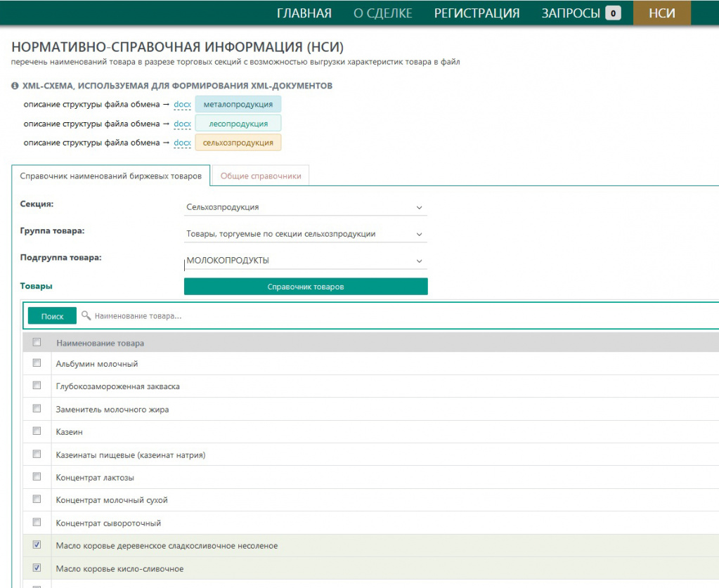Click the лесопродукция tag button
Image resolution: width=719 pixels, height=588 pixels.
tap(238, 124)
